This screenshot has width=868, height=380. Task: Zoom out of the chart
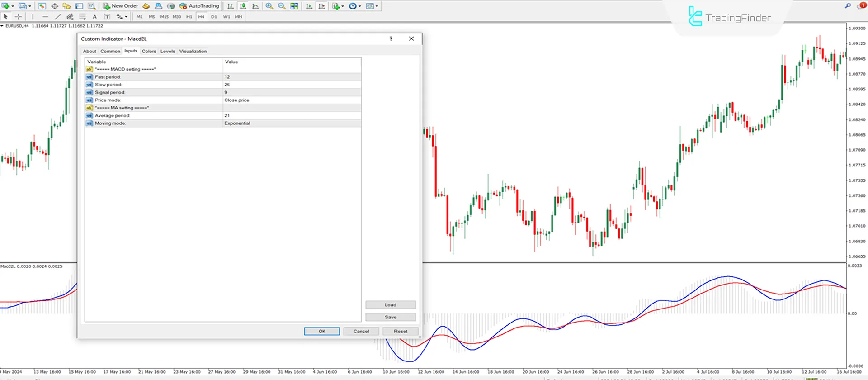[x=282, y=6]
